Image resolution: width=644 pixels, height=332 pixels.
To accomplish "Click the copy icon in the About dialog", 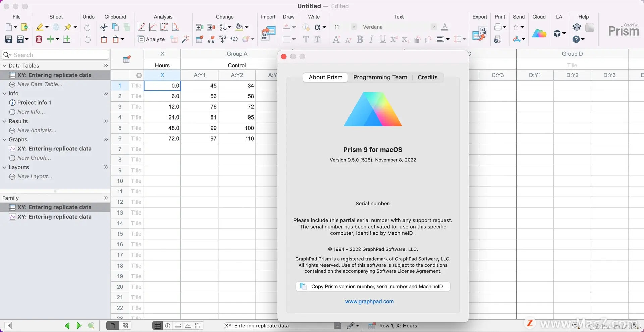I will click(303, 286).
